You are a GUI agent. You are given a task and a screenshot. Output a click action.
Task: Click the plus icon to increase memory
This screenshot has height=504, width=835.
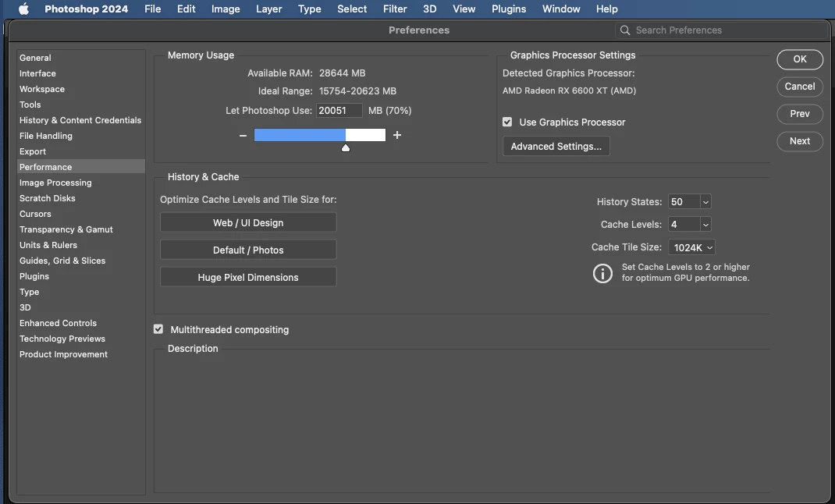point(396,135)
